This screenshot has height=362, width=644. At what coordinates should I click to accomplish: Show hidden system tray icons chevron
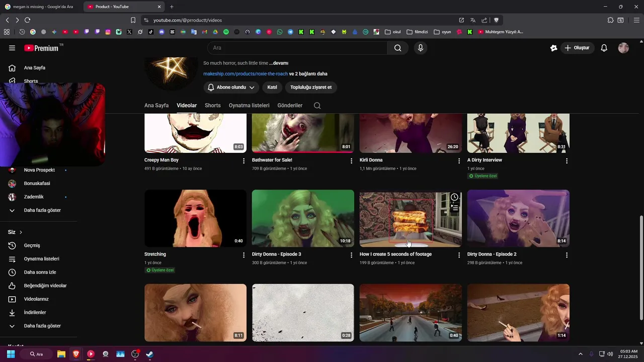(x=580, y=354)
